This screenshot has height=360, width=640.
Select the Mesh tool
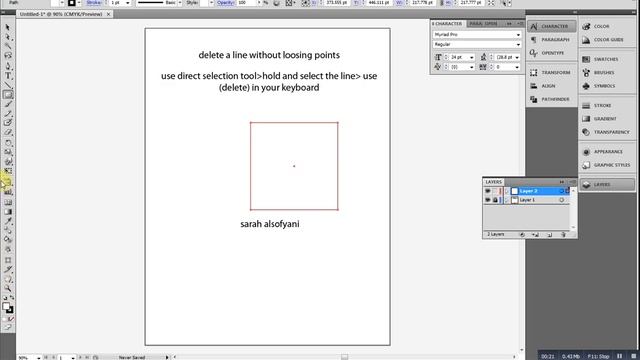click(8, 202)
